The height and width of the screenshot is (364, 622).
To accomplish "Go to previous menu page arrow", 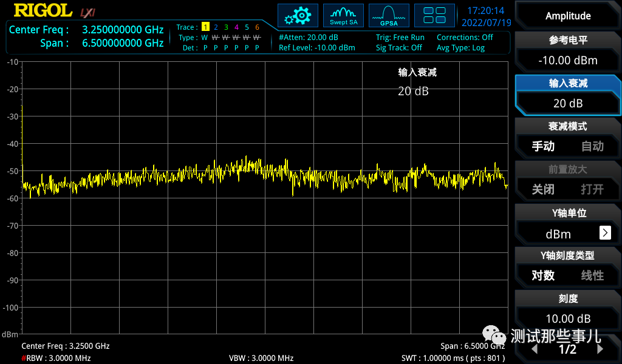I will 535,349.
